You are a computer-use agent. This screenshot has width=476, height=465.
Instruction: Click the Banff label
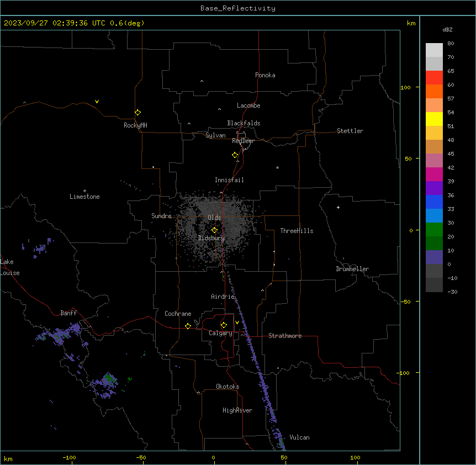[68, 313]
